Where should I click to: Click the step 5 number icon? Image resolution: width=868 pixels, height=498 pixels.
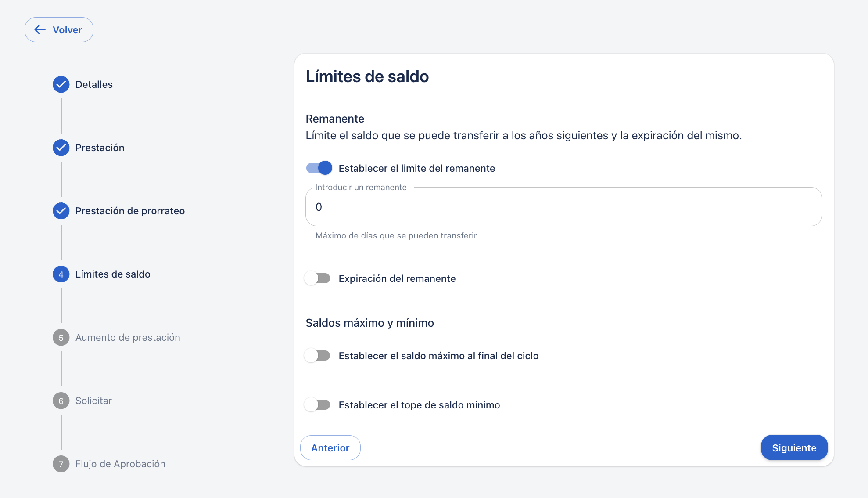[x=61, y=337]
